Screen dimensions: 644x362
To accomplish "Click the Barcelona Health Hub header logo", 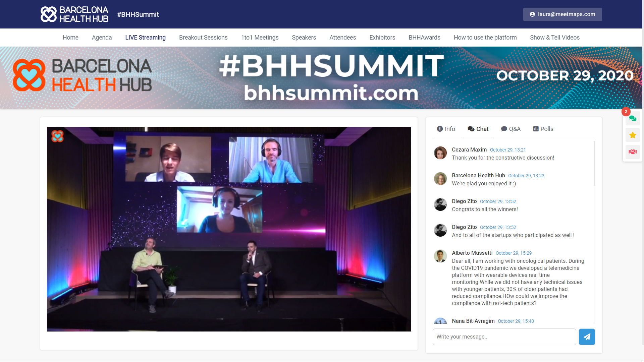I will [x=74, y=14].
